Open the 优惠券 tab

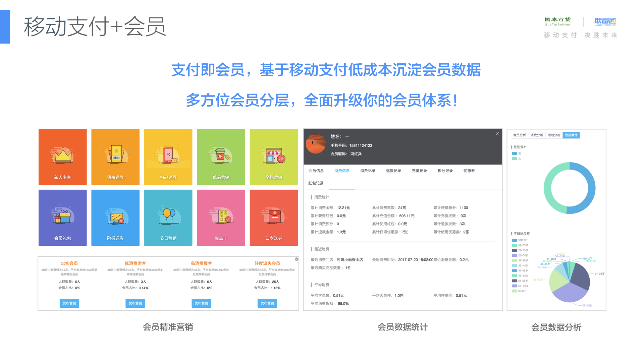(469, 171)
